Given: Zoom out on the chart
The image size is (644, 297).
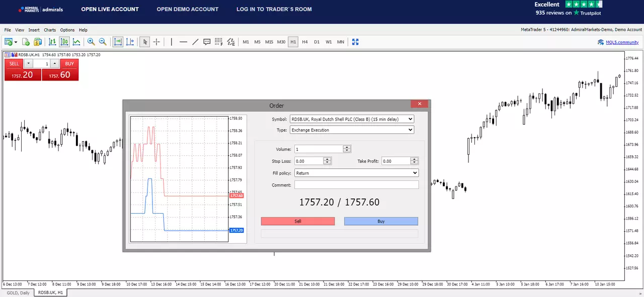Looking at the screenshot, I should (103, 42).
